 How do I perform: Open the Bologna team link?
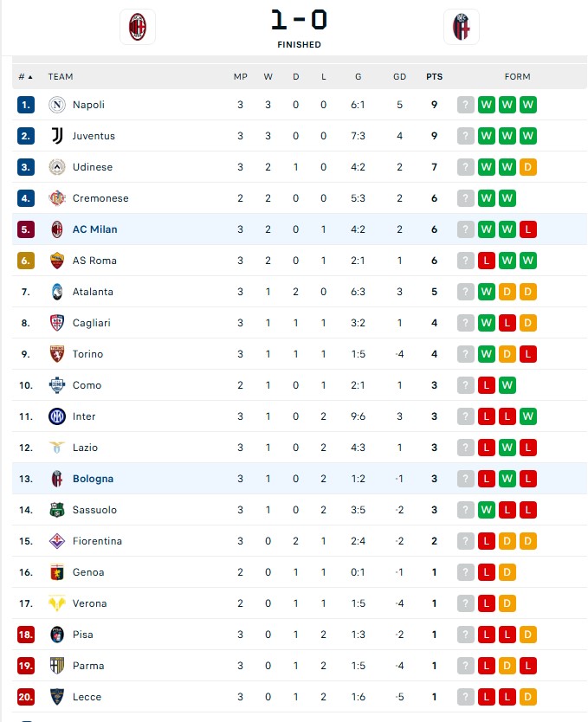pos(93,479)
